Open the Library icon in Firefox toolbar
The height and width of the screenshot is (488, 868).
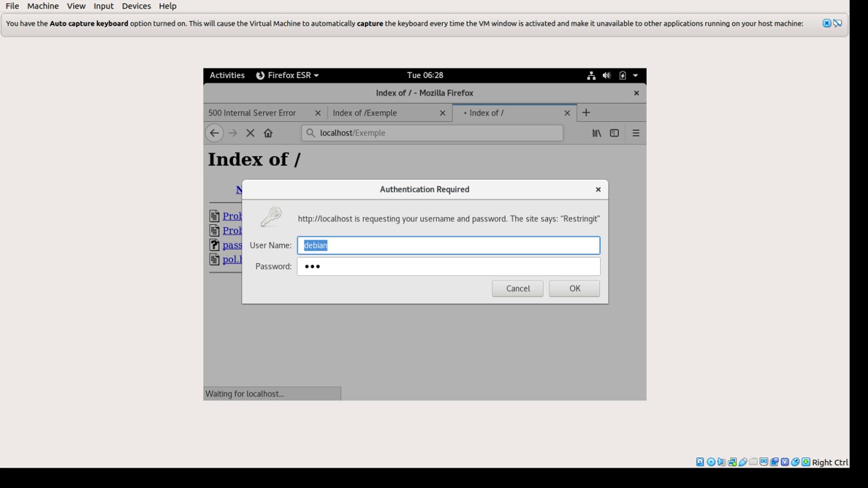point(597,133)
